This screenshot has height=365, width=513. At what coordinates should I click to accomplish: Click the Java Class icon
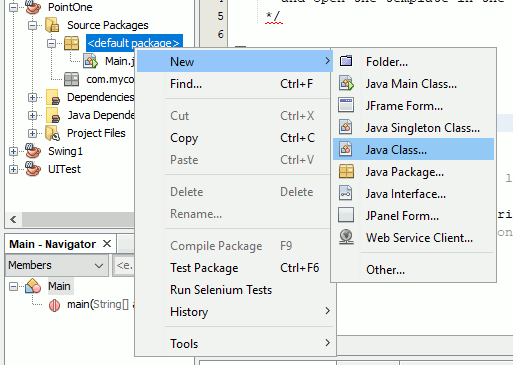pos(346,149)
